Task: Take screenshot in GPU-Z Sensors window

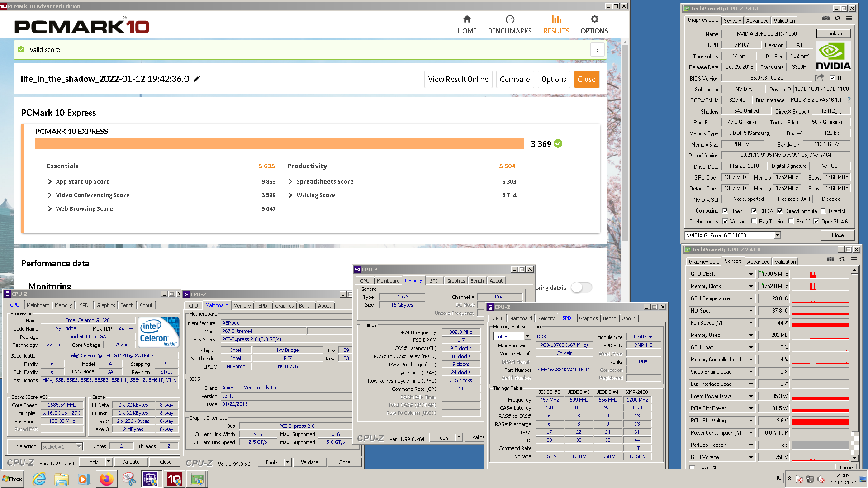Action: point(830,260)
